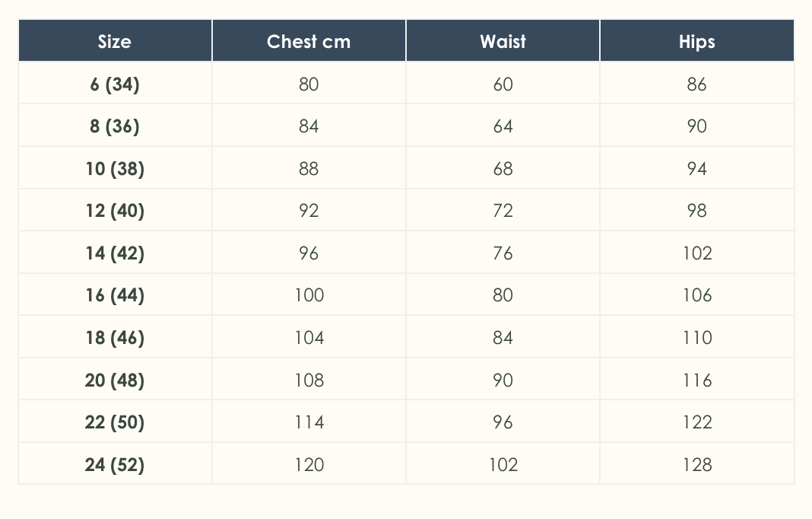Select the 18 (46) size label
The height and width of the screenshot is (519, 812).
click(x=115, y=337)
